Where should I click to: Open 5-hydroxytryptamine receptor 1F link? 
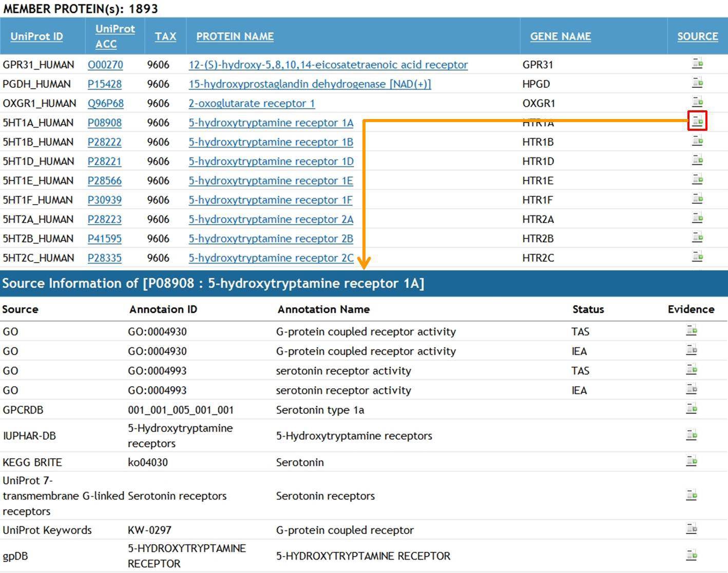pyautogui.click(x=271, y=200)
